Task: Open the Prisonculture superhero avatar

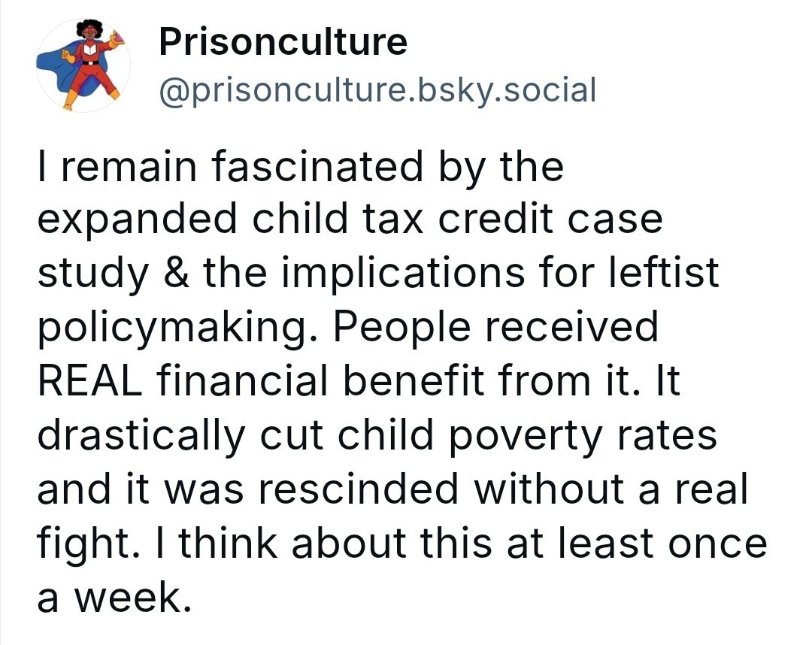Action: click(83, 66)
